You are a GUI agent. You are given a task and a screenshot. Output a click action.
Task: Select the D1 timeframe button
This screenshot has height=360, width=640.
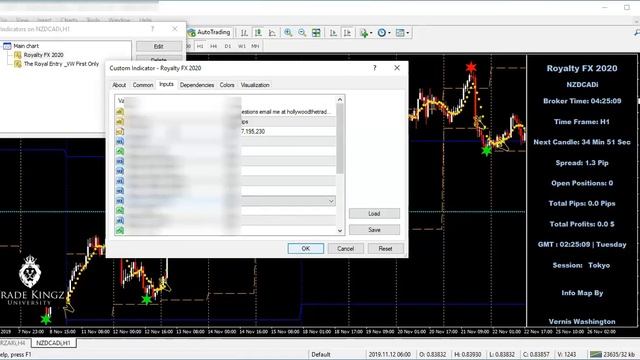(x=228, y=46)
